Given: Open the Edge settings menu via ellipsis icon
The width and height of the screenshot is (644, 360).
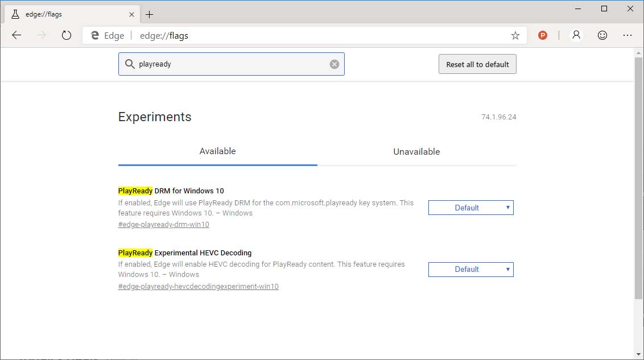Looking at the screenshot, I should pos(628,35).
